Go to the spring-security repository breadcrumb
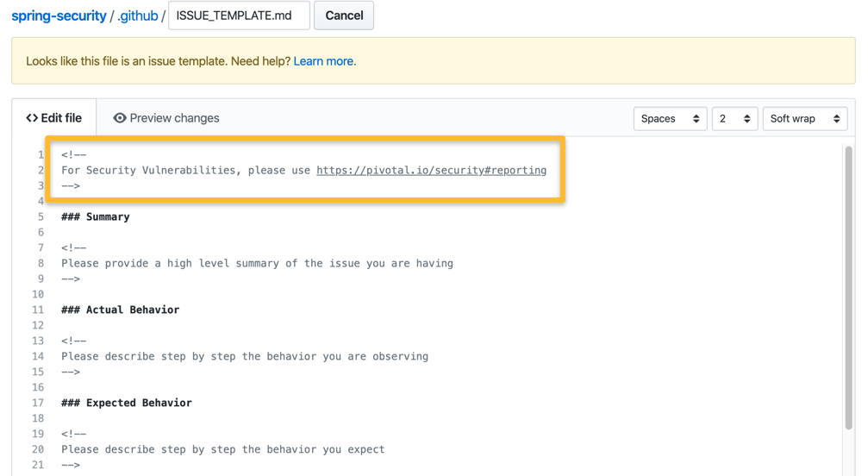Image resolution: width=868 pixels, height=476 pixels. tap(59, 16)
